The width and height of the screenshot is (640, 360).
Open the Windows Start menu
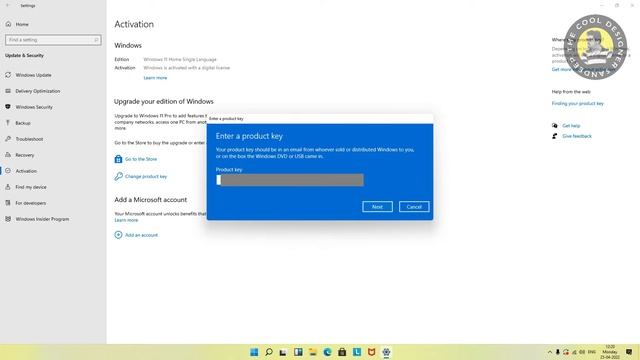point(254,352)
